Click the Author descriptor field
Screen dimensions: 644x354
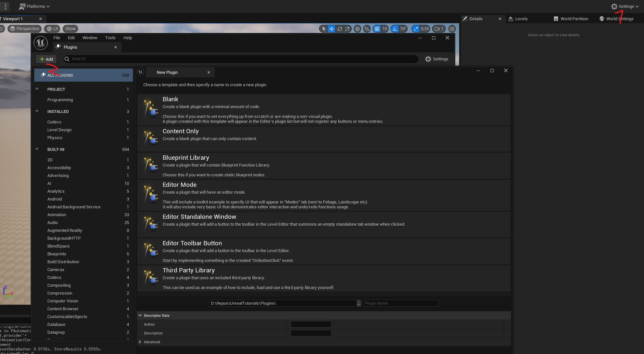(x=311, y=324)
